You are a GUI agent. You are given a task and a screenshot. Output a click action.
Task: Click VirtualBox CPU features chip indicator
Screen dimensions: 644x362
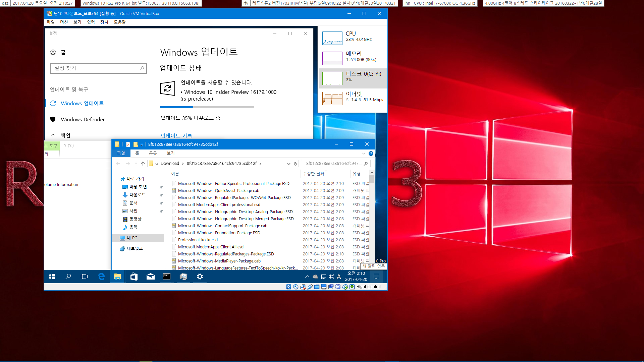coord(338,287)
